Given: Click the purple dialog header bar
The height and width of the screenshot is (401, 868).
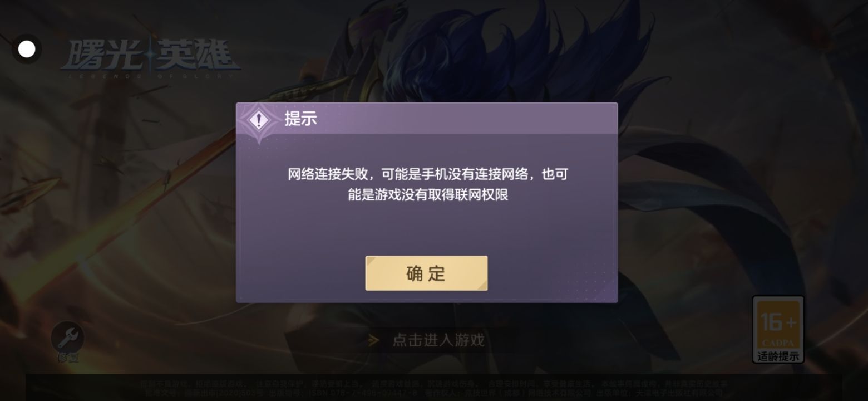Looking at the screenshot, I should 427,119.
